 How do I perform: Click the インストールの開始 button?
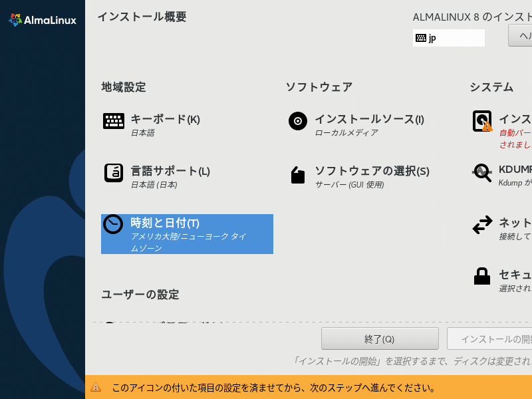(x=489, y=338)
